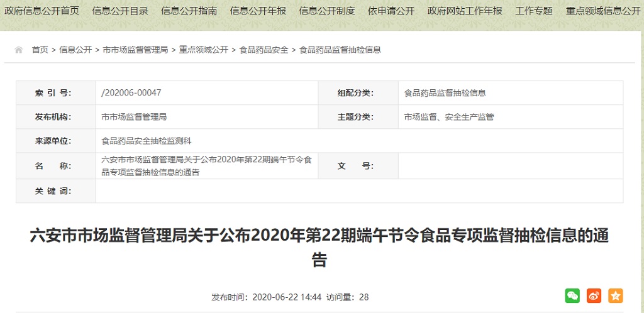Screen dimensions: 644x313
Task: Open 依申请公开 menu item
Action: pyautogui.click(x=391, y=11)
